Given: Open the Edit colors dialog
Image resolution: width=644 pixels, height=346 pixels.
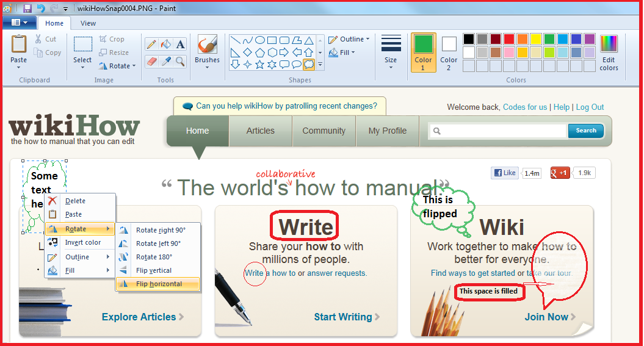Looking at the screenshot, I should tap(609, 52).
